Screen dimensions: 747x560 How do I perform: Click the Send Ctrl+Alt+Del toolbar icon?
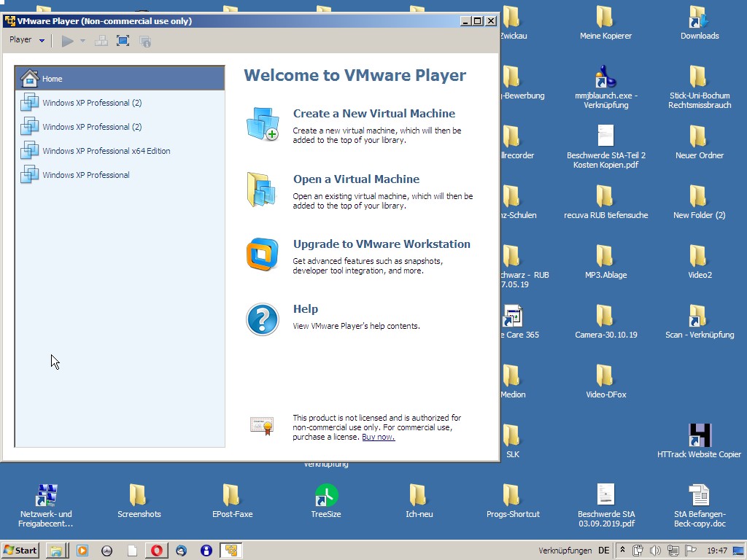click(x=101, y=41)
